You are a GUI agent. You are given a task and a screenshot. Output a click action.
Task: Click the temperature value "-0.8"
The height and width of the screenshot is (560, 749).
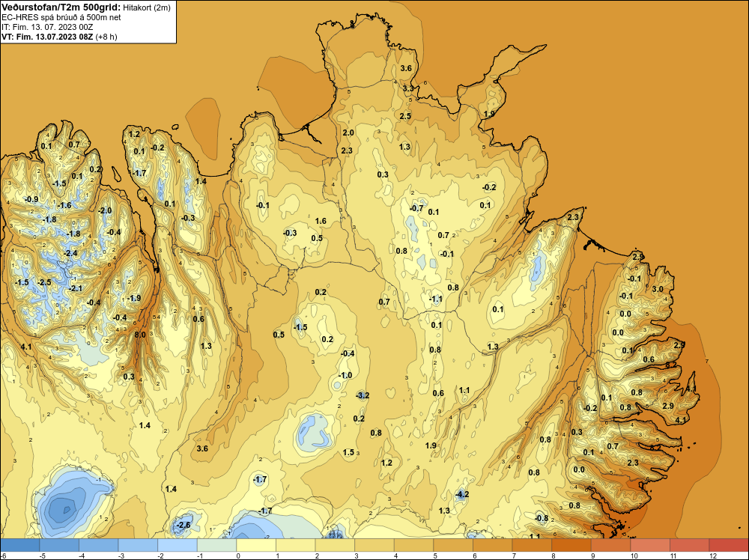(x=542, y=518)
